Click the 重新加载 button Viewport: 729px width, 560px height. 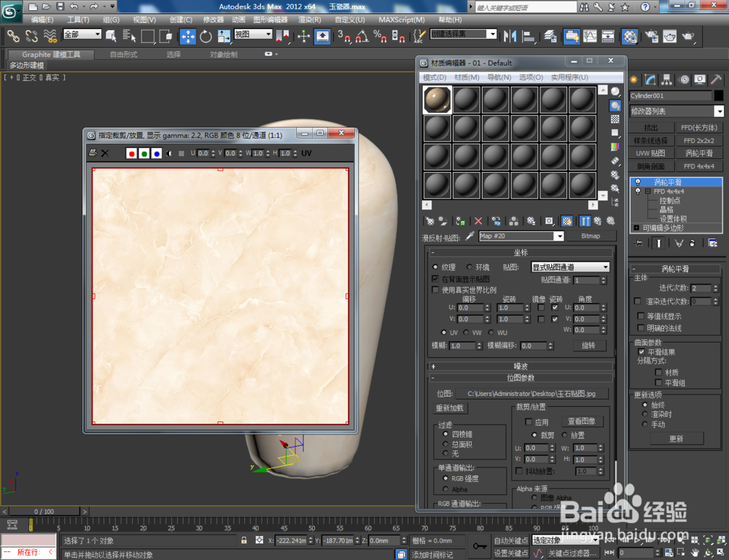point(450,408)
